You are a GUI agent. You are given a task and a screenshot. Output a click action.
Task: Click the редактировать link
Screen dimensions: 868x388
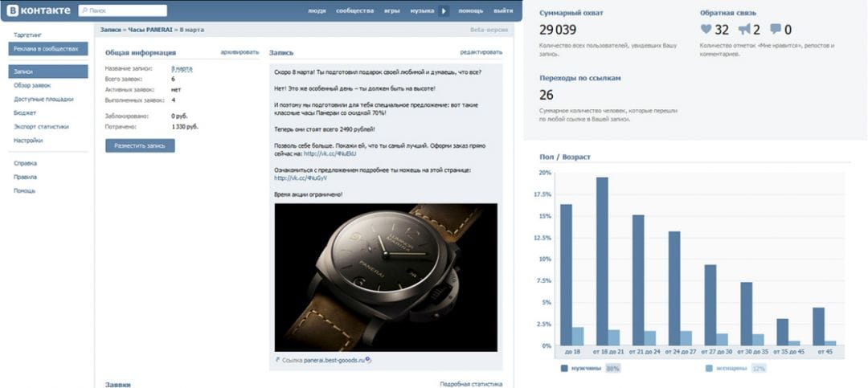click(481, 52)
